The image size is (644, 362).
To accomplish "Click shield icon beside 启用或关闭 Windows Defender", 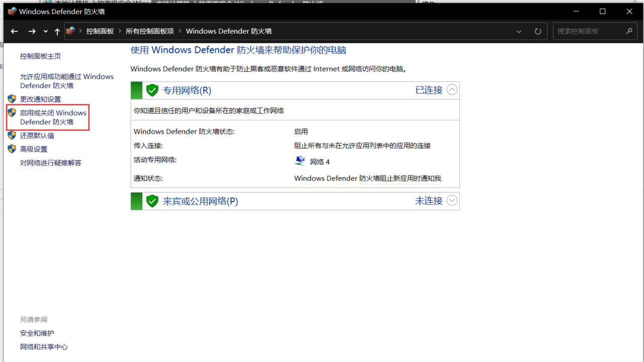I will 12,112.
